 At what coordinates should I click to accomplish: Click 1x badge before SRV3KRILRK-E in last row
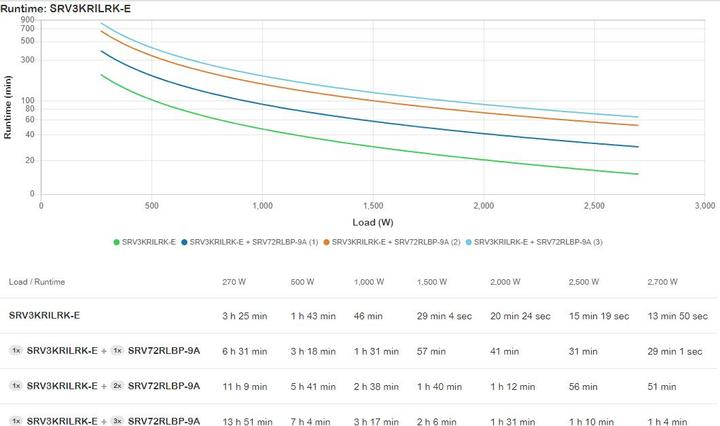point(16,420)
